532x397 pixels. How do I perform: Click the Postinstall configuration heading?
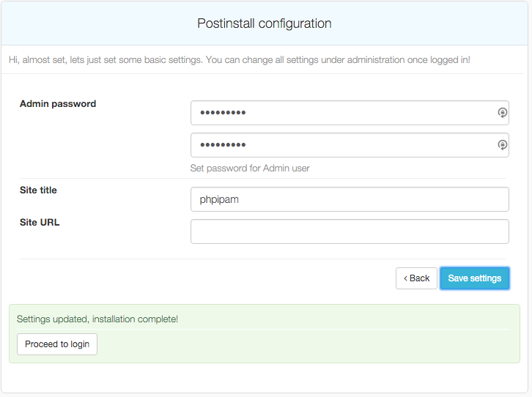pos(265,23)
